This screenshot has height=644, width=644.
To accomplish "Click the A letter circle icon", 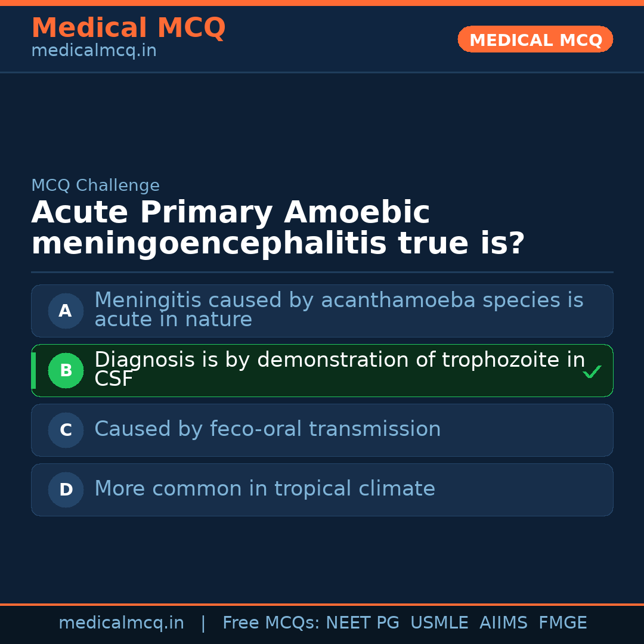I will pyautogui.click(x=66, y=311).
